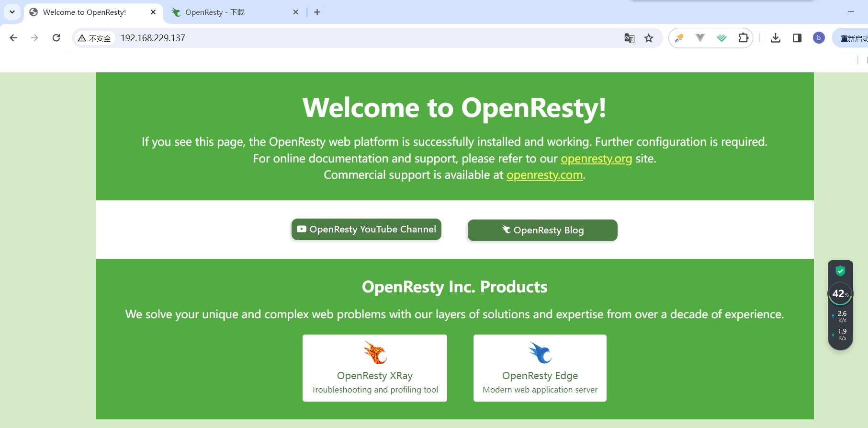Open the browser downloads panel

776,38
